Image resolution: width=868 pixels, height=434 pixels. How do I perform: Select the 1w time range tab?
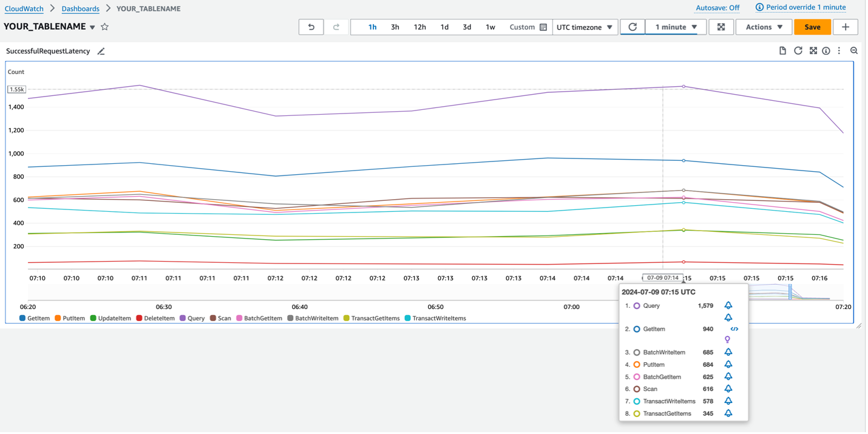(x=489, y=27)
